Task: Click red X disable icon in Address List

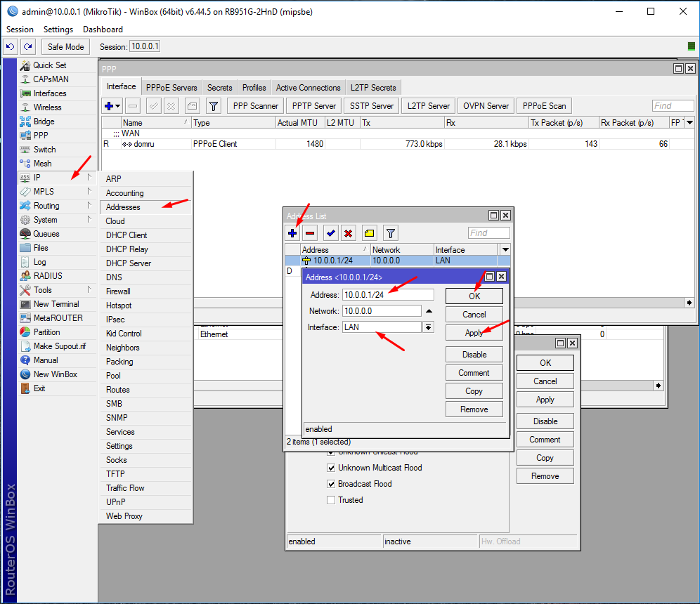Action: [x=348, y=233]
